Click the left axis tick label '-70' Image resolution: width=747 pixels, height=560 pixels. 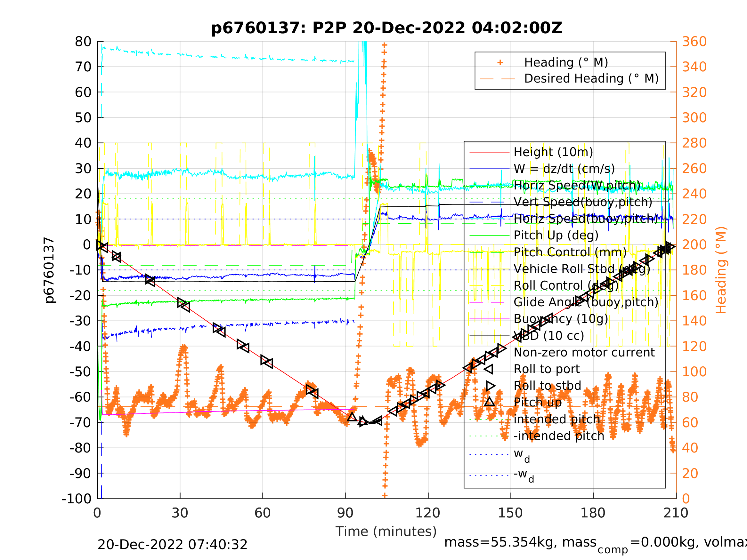(x=80, y=423)
